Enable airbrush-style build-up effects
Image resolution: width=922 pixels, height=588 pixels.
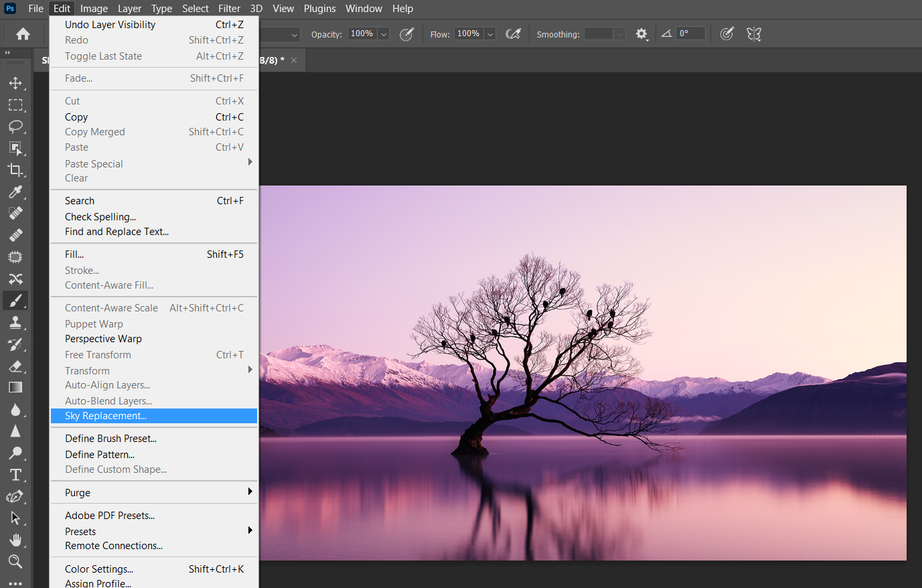[513, 34]
